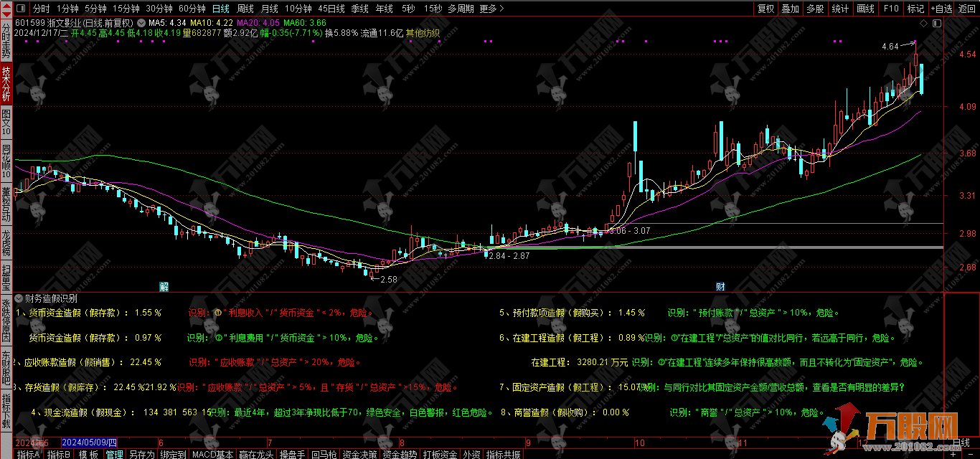Toggle 复权 price adjustment
The image size is (980, 459).
(766, 9)
